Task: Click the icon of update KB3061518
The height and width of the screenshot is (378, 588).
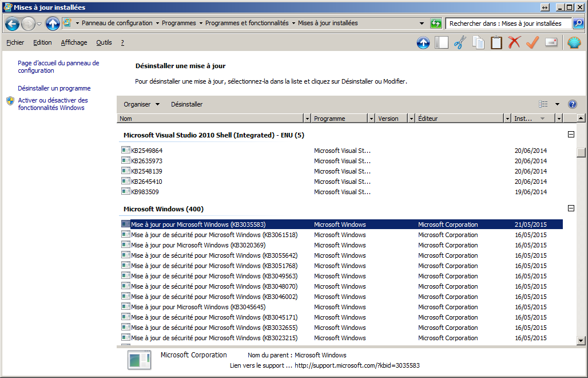Action: pos(126,235)
